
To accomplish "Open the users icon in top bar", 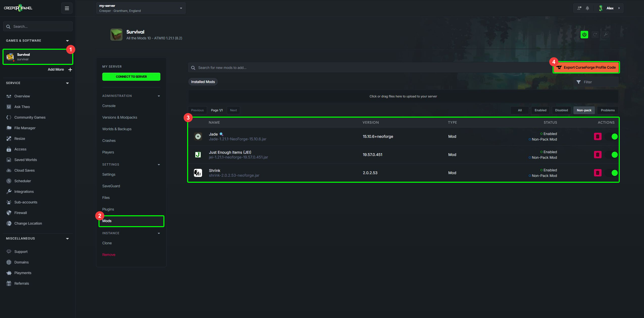I will [579, 8].
